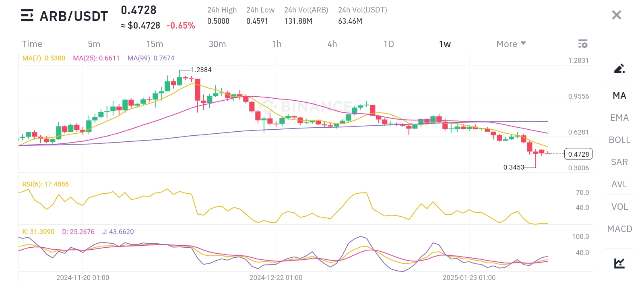Click the large 0.4728 last price header
The width and height of the screenshot is (644, 290).
(x=138, y=10)
